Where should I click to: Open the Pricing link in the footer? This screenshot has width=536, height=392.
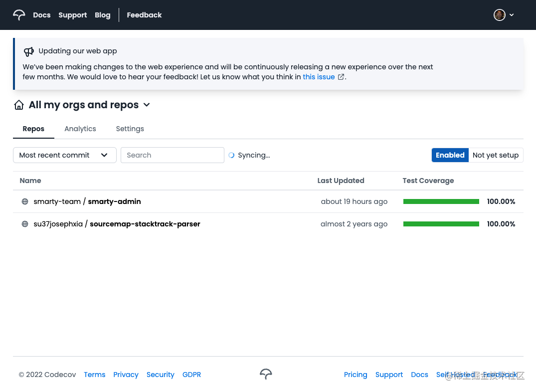[356, 375]
